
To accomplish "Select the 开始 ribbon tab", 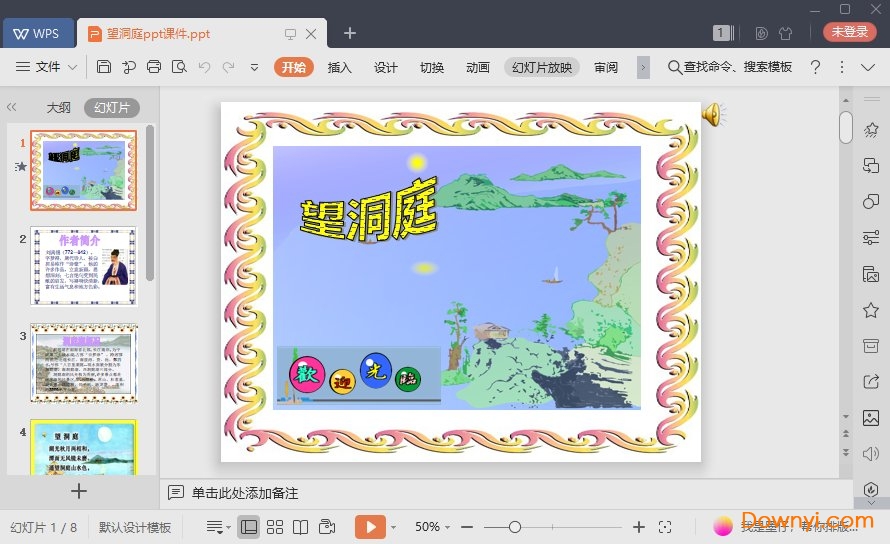I will tap(293, 67).
